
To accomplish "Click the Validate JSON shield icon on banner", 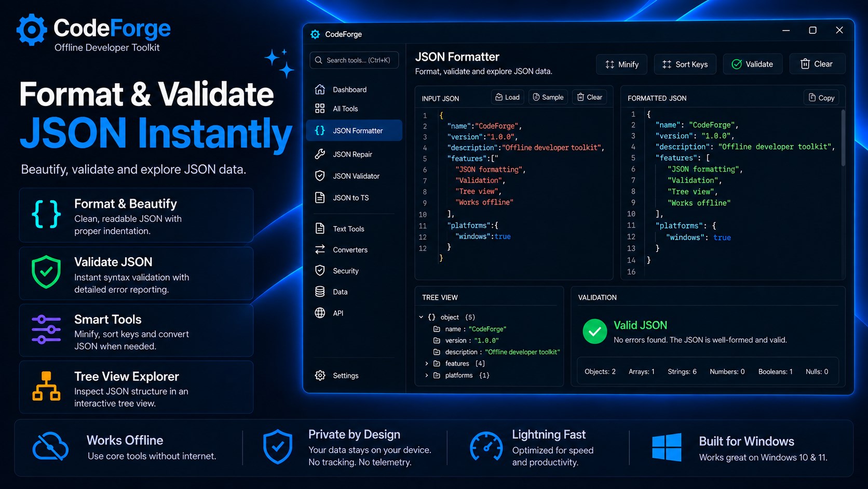I will tap(46, 272).
